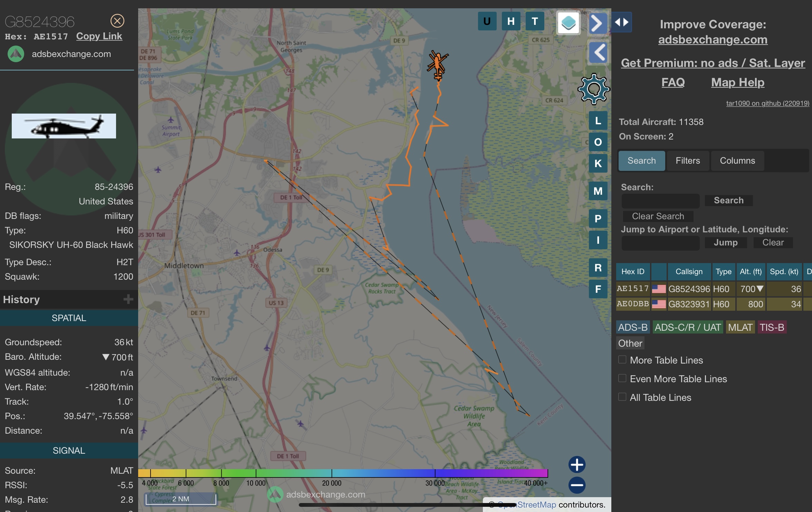Toggle MLAT source legend
Viewport: 812px width, 512px height.
740,327
